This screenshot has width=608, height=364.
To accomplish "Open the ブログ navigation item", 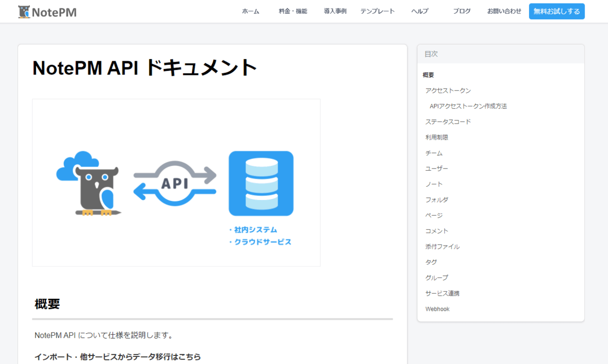I will tap(462, 11).
